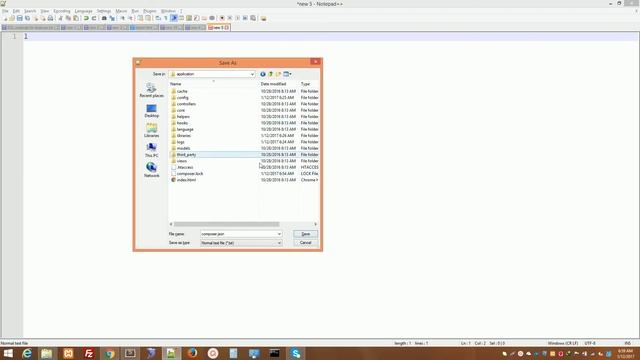Select This PC in the Save As sidebar
640x360 pixels.
pyautogui.click(x=151, y=150)
